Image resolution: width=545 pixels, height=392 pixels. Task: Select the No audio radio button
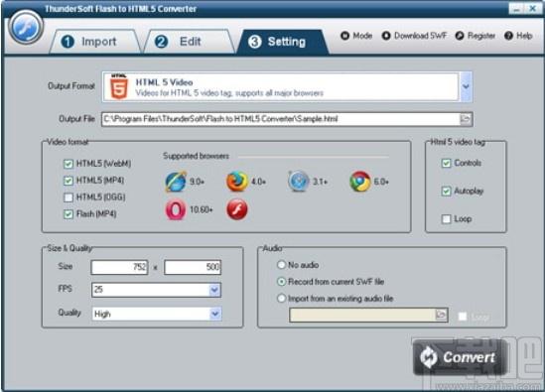click(281, 265)
